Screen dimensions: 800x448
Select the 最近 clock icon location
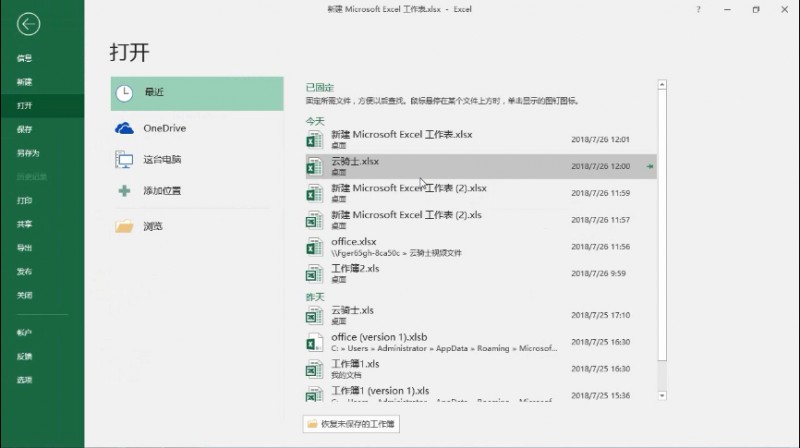(124, 93)
